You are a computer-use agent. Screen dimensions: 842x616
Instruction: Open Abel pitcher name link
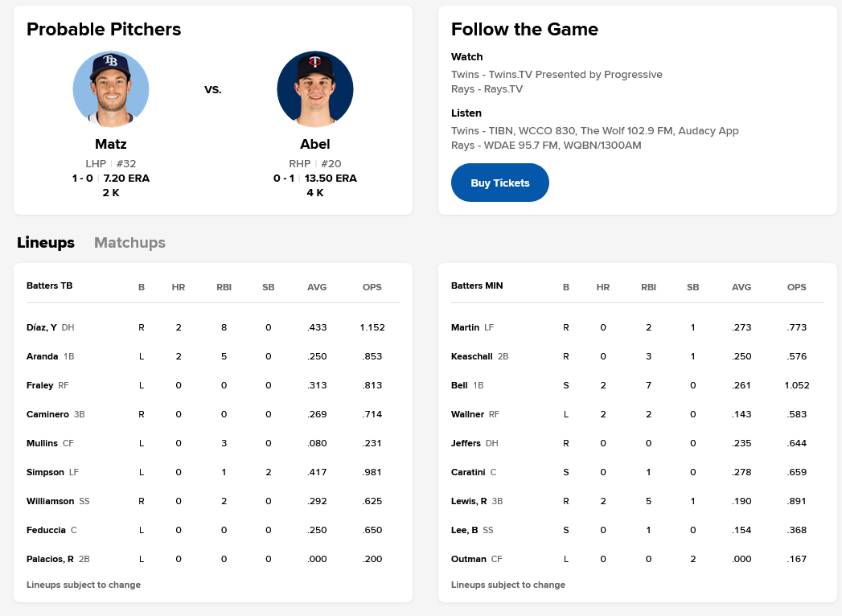pos(314,145)
